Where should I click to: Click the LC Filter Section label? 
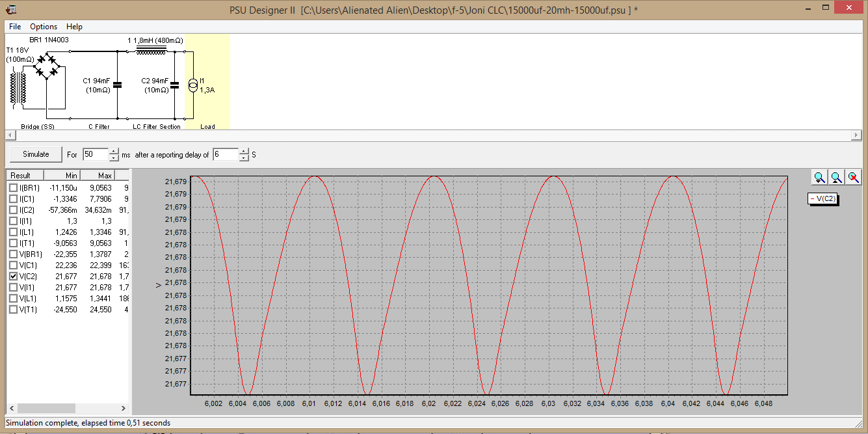click(x=157, y=126)
